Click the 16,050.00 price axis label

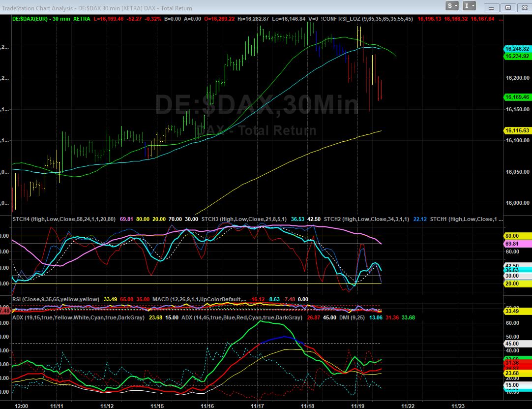tap(517, 172)
